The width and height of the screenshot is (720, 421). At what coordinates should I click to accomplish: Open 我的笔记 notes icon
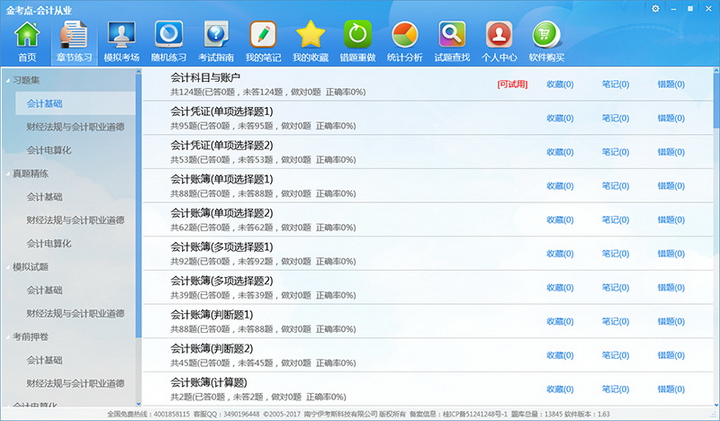pos(263,41)
